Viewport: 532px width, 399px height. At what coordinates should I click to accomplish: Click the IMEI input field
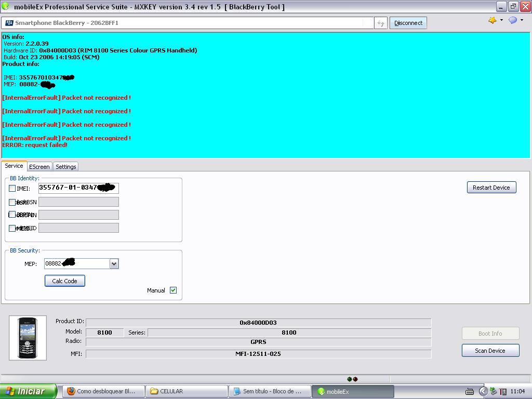79,188
